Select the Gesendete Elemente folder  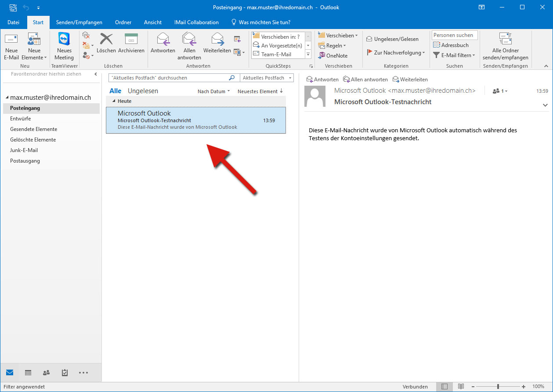34,129
